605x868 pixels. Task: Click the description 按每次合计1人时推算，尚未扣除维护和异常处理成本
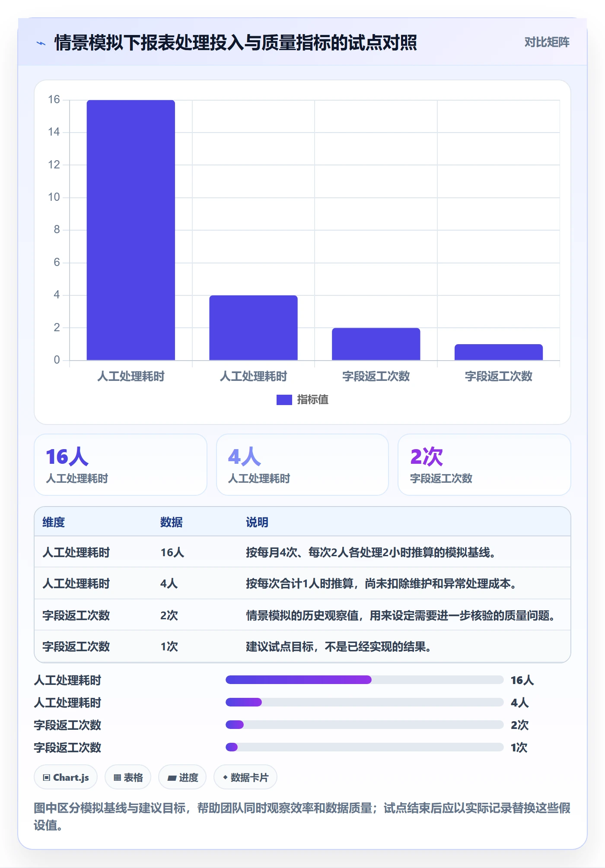tap(381, 583)
